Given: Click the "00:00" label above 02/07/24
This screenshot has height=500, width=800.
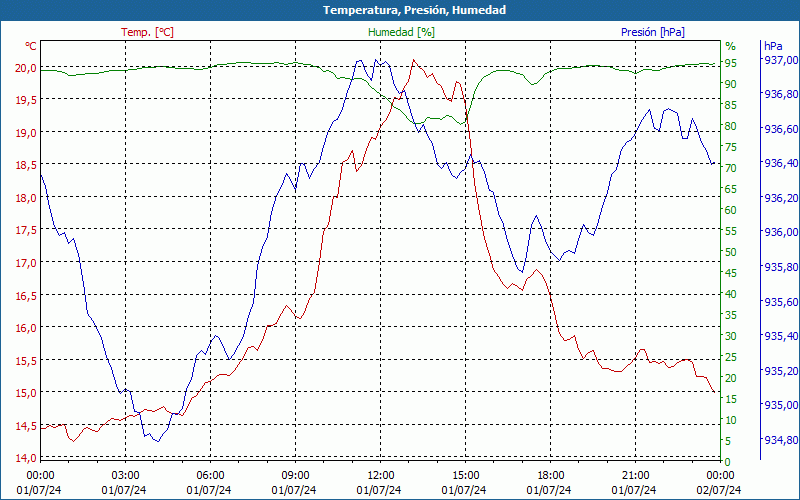Looking at the screenshot, I should coord(720,476).
